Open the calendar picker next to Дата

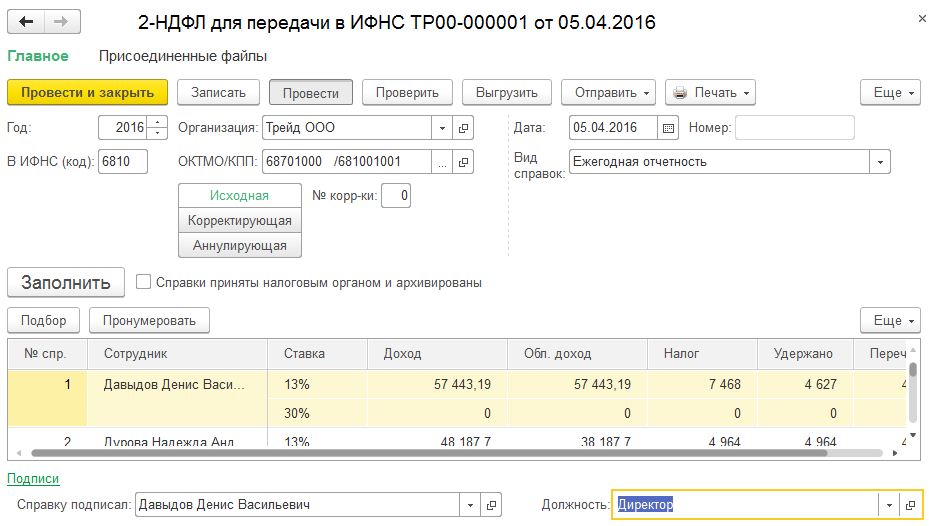[x=668, y=128]
